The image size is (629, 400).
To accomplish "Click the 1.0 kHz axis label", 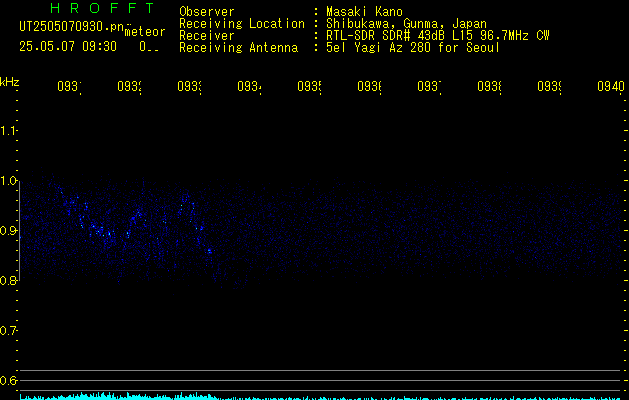I will point(9,181).
